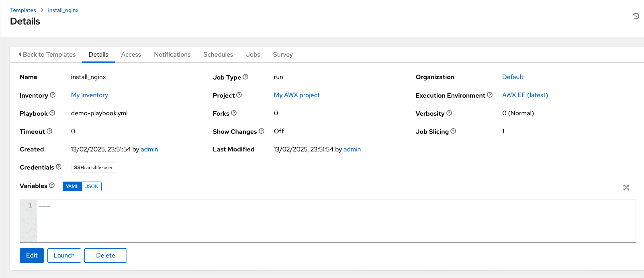This screenshot has height=278, width=644.
Task: Click the help icon next to Job Type
Action: tap(245, 77)
